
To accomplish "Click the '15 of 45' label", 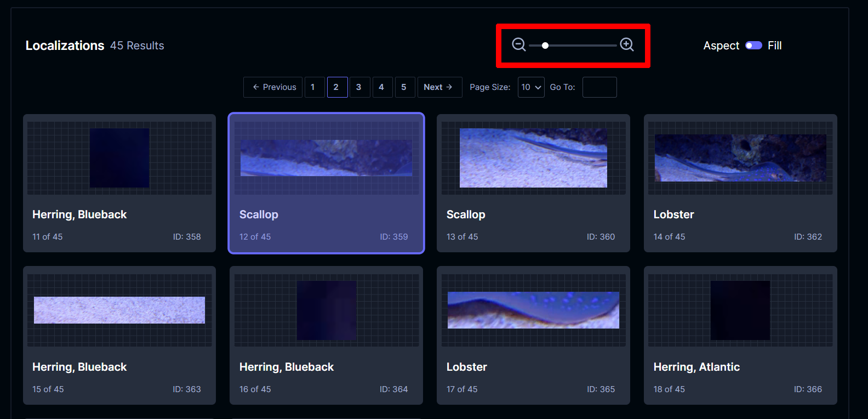I will tap(48, 389).
